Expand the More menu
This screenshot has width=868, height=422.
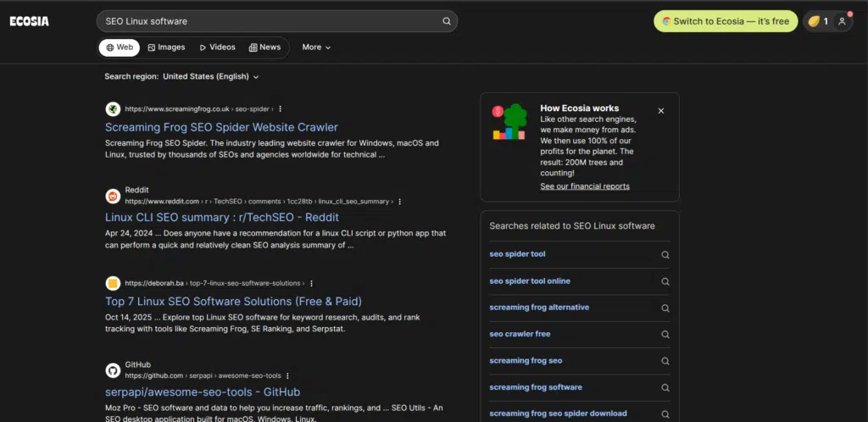click(x=316, y=47)
